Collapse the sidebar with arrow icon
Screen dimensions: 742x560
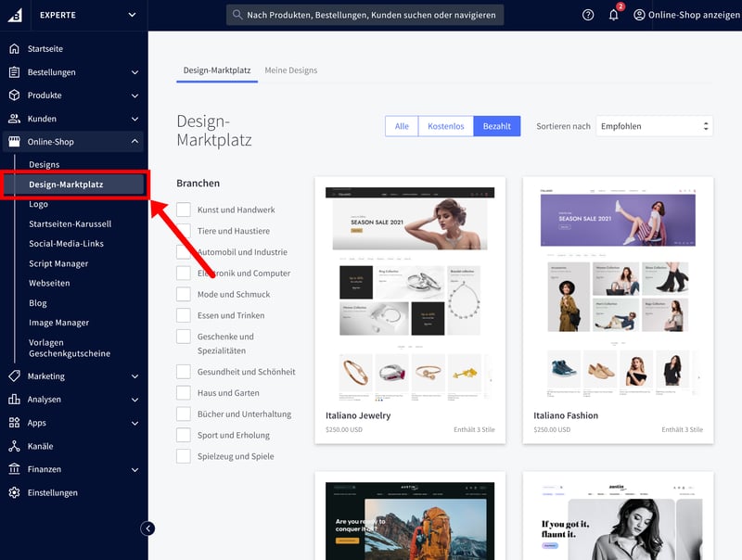[147, 528]
